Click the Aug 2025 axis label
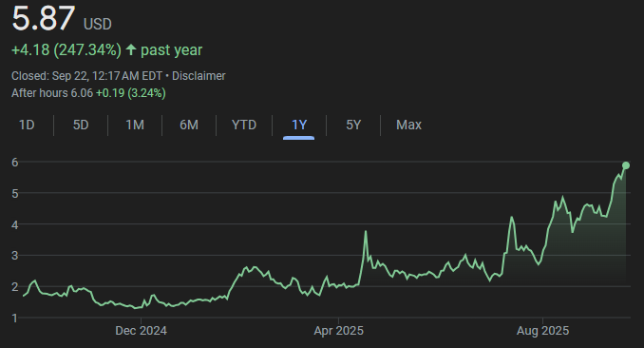This screenshot has height=348, width=644. [x=542, y=331]
